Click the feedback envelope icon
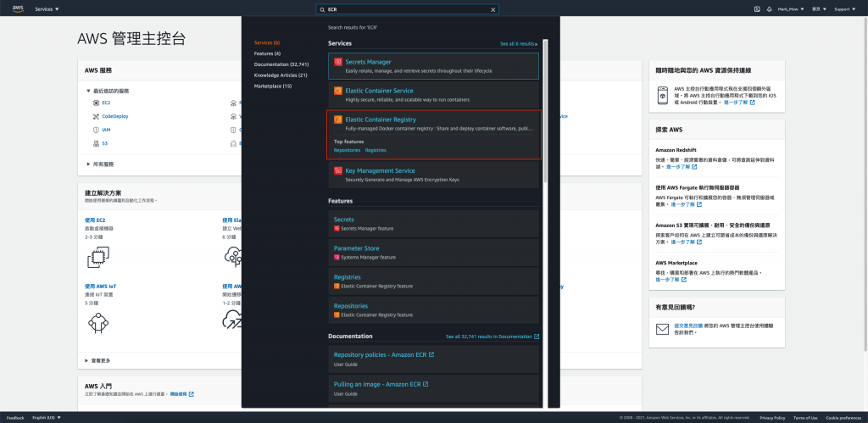Screen dimensions: 868x423 (x=663, y=330)
